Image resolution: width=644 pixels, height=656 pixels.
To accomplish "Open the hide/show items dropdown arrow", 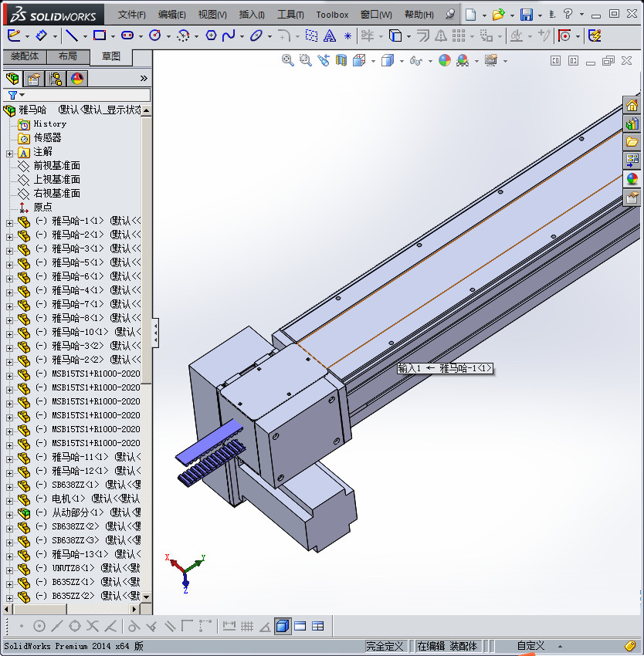I will [x=430, y=61].
